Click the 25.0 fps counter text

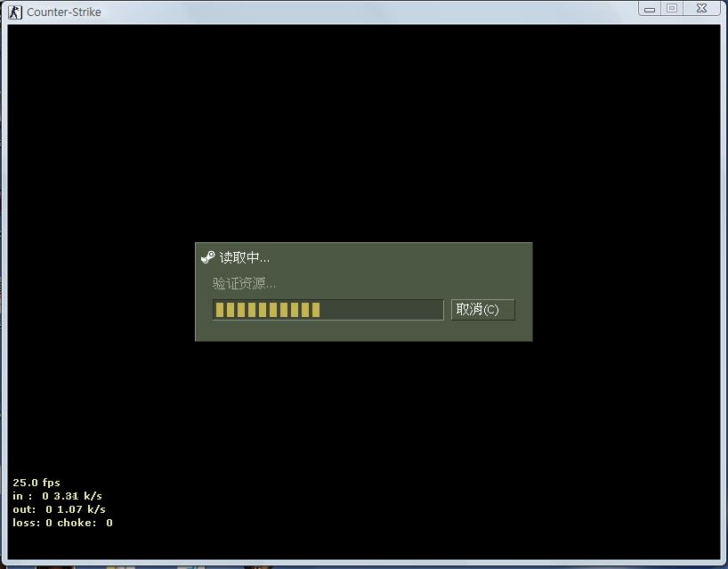(36, 483)
